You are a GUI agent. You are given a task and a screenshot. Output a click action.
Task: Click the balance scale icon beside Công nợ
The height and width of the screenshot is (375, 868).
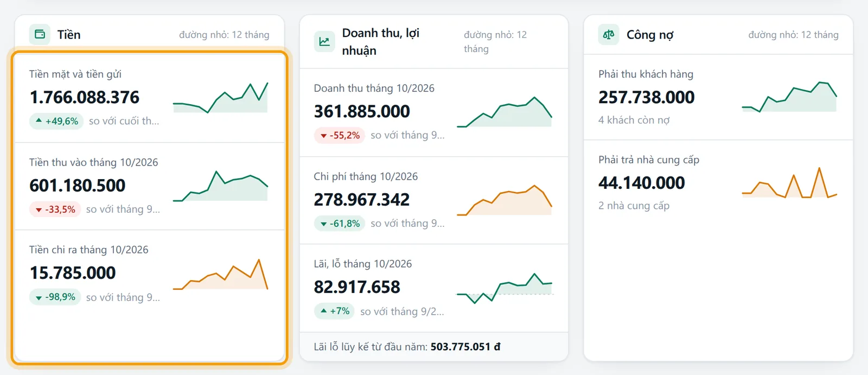click(609, 34)
